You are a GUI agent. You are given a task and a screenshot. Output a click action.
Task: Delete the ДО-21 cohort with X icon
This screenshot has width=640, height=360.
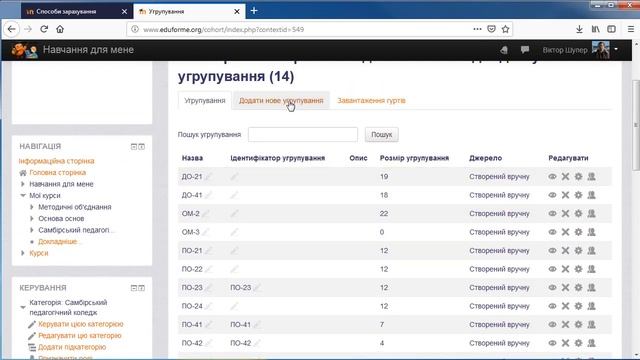[565, 177]
